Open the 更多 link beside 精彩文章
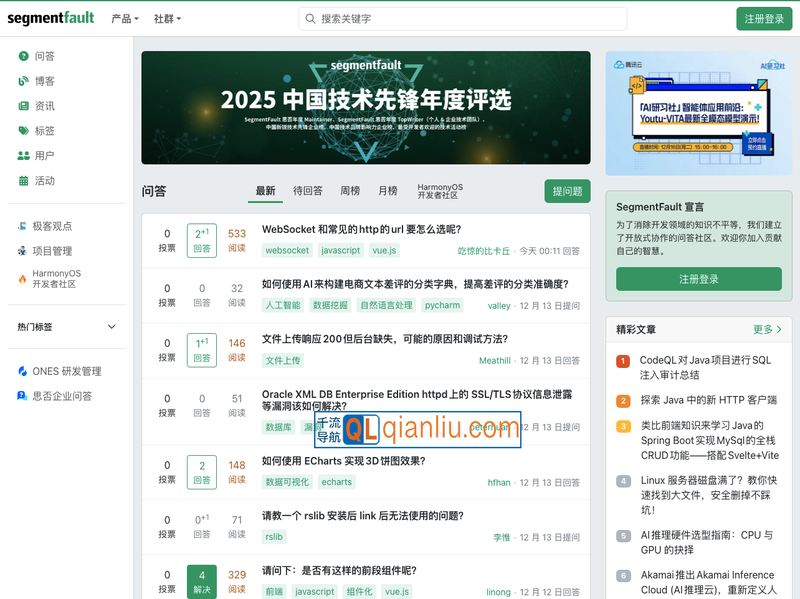 tap(767, 329)
